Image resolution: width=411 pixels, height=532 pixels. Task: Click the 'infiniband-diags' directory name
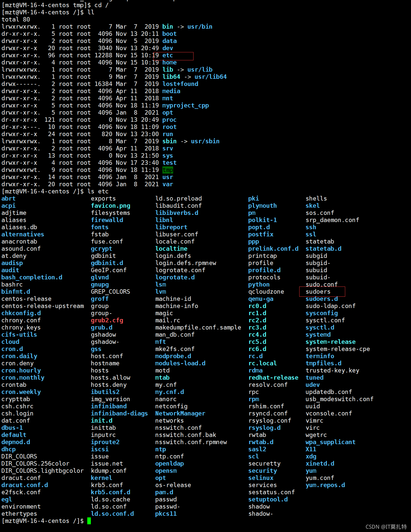tap(119, 414)
